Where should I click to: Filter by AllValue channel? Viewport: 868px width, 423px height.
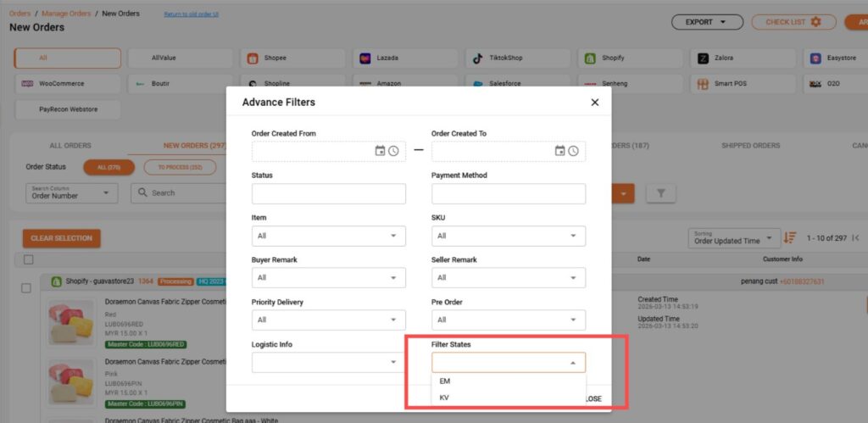click(x=181, y=58)
